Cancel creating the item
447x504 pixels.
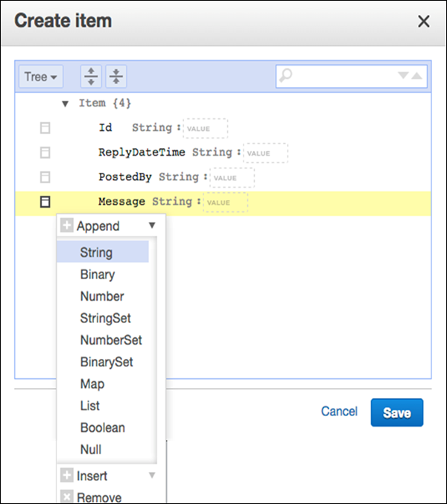coord(339,411)
